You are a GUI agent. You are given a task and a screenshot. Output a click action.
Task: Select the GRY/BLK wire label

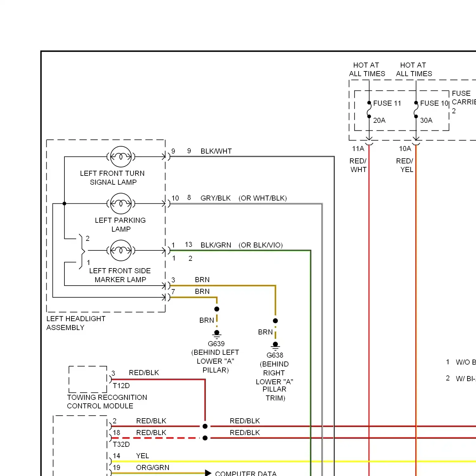[215, 198]
